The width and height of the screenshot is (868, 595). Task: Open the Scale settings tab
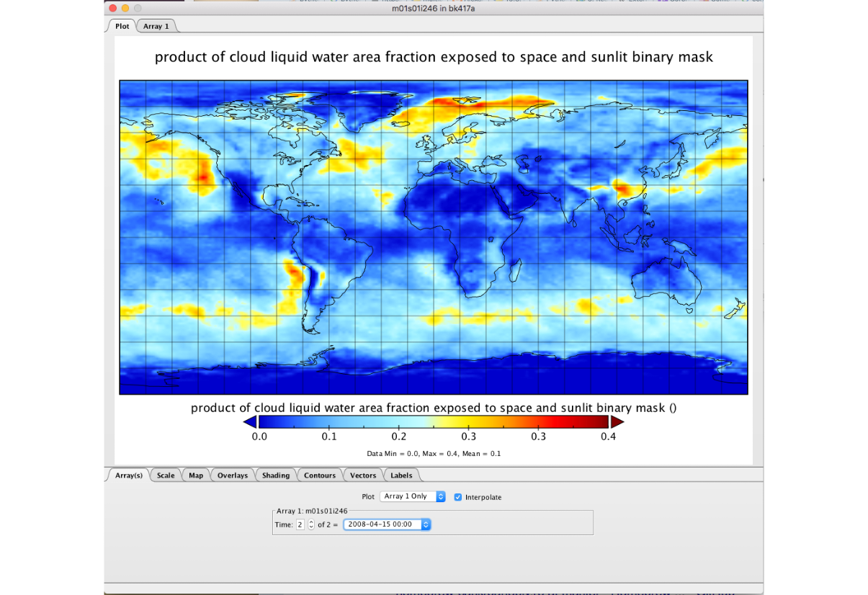click(166, 475)
